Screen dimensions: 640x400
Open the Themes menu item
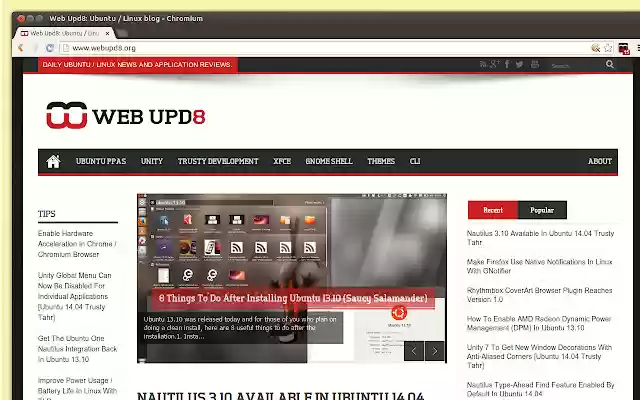381,161
